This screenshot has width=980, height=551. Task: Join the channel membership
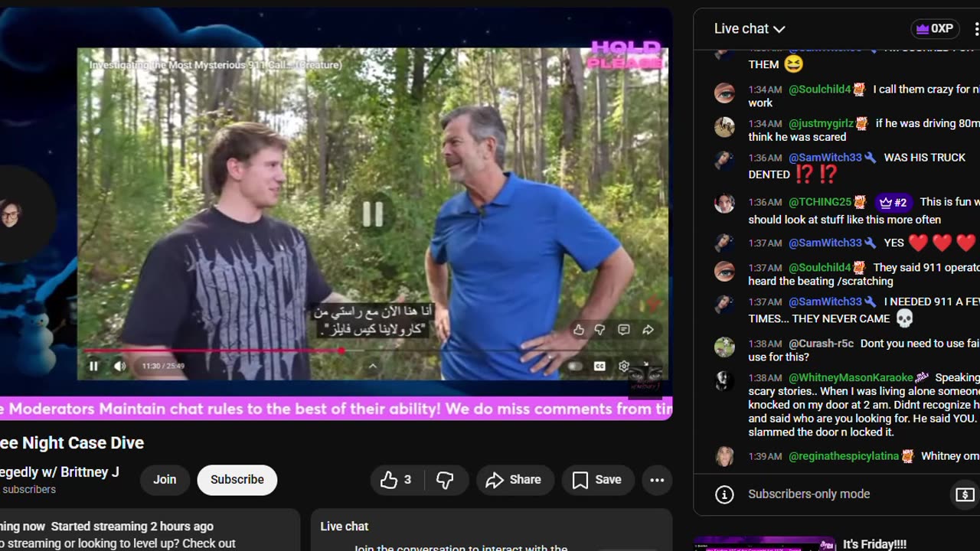click(165, 480)
